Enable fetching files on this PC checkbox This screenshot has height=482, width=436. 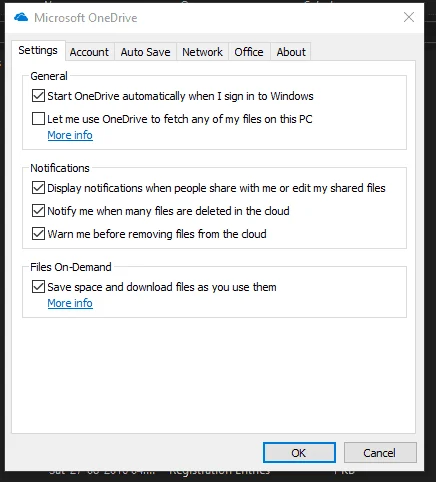tap(38, 119)
